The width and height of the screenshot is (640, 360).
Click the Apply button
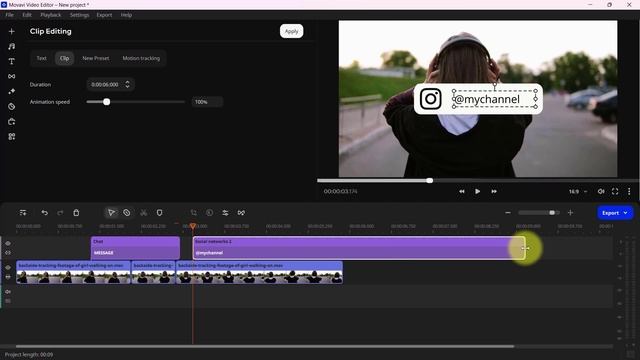(x=291, y=31)
